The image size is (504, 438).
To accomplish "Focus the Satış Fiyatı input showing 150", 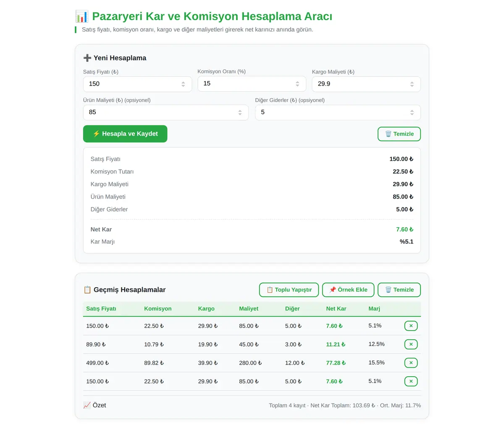I will click(137, 84).
